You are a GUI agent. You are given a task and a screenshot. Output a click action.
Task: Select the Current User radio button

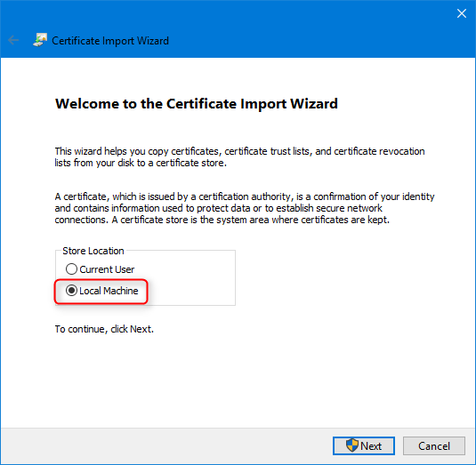coord(71,269)
